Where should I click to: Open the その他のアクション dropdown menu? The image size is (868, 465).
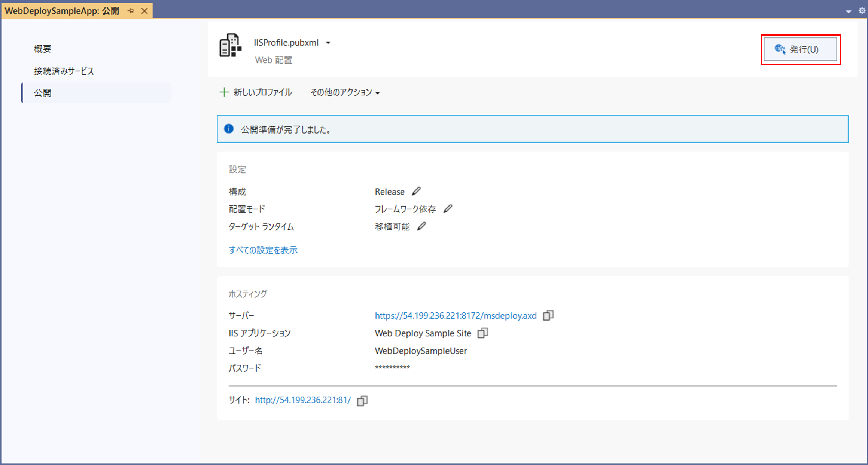pos(345,92)
